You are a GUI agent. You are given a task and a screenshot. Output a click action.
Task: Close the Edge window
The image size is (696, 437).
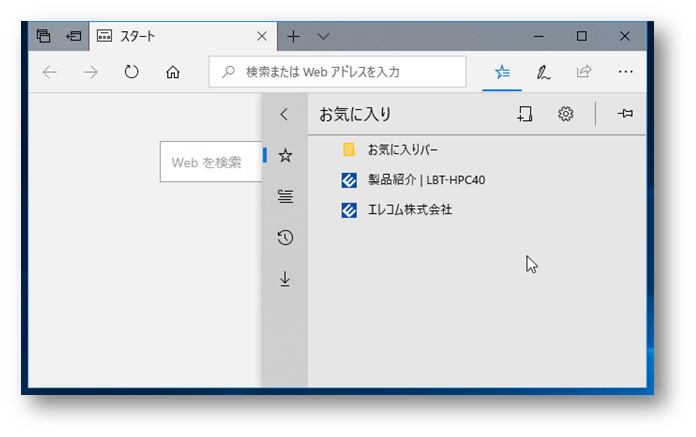pos(625,36)
